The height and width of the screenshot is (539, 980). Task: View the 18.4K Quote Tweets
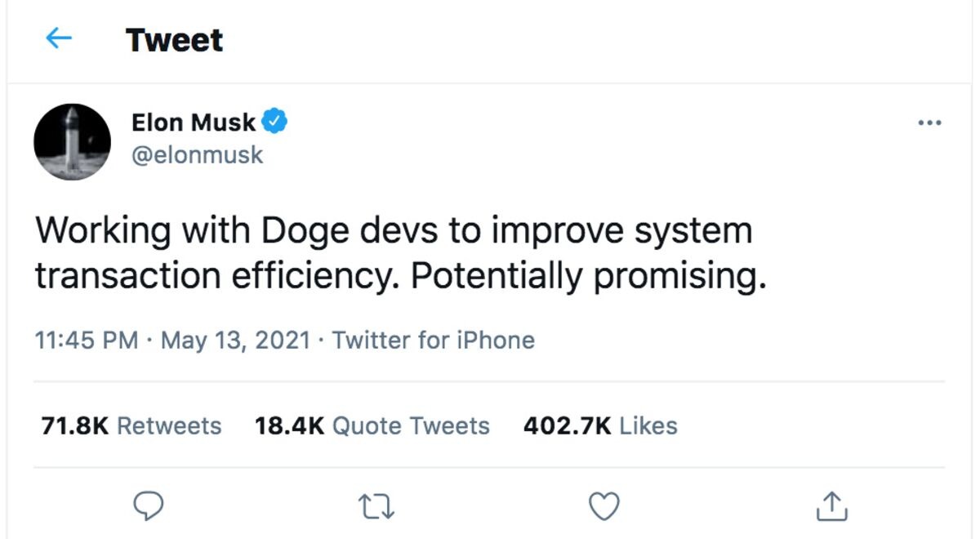point(372,425)
